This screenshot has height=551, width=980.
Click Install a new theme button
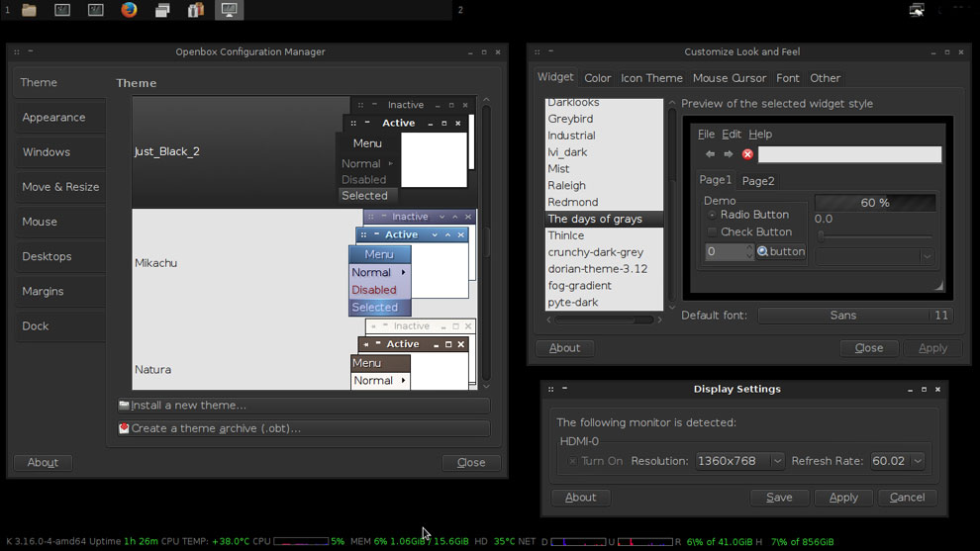click(x=304, y=406)
